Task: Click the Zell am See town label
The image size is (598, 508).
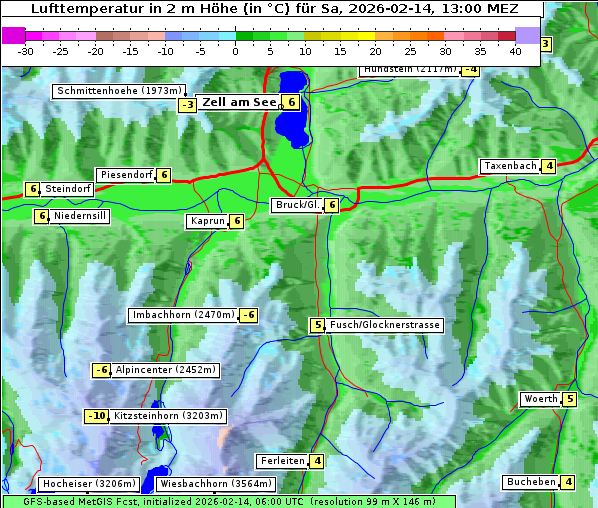Action: click(x=239, y=102)
